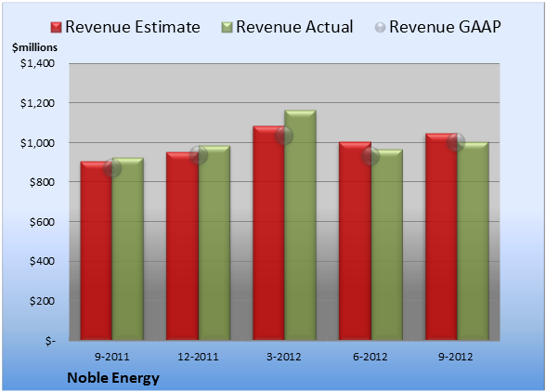
Task: Select the red estimate bar for 6-2012
Action: pyautogui.click(x=355, y=241)
